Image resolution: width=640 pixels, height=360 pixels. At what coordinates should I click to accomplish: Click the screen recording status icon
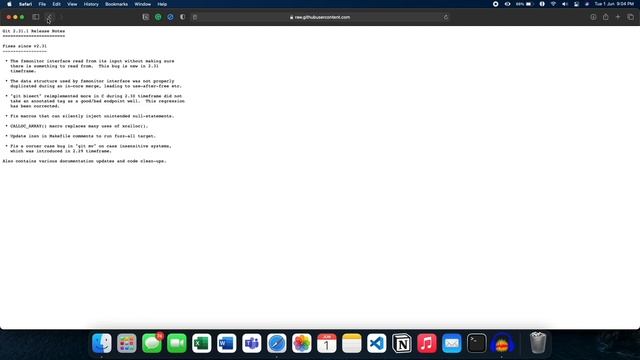point(496,4)
